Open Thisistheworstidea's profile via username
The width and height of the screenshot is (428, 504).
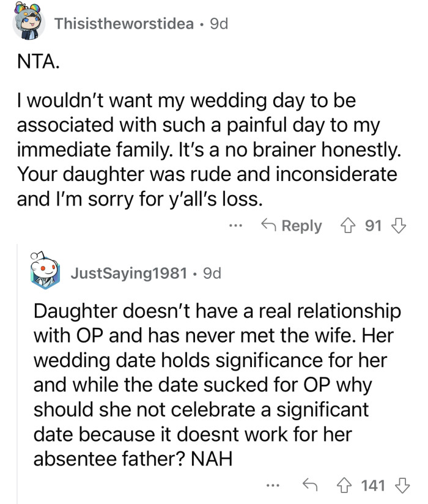[x=122, y=23]
